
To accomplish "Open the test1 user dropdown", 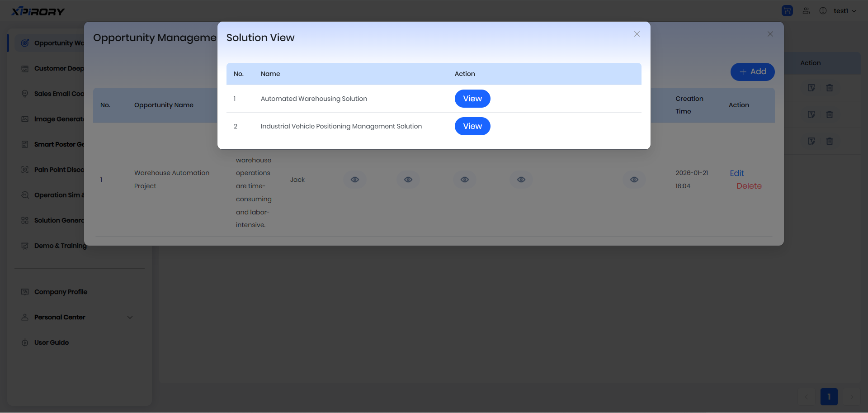I will pos(844,11).
